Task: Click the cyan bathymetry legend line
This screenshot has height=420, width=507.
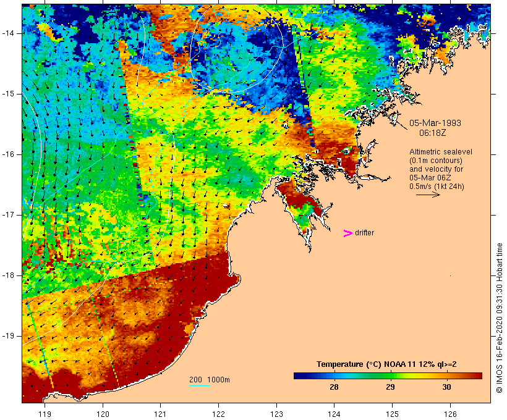Action: pos(200,385)
